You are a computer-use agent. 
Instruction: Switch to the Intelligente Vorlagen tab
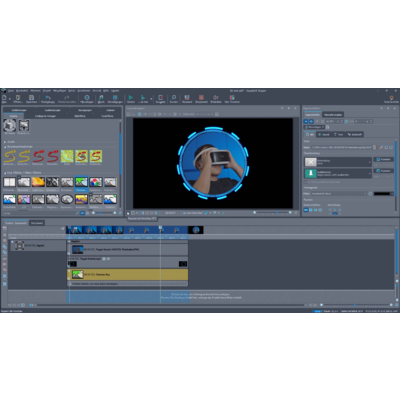coord(45,116)
